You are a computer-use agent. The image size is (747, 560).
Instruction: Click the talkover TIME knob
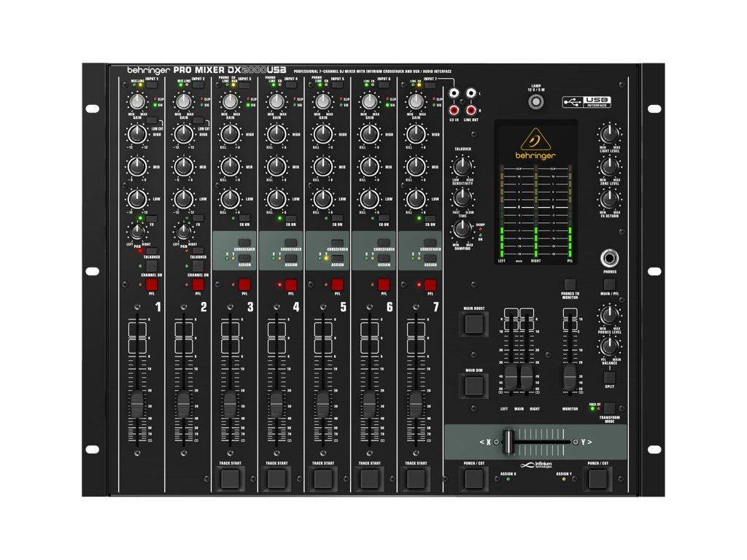[462, 198]
